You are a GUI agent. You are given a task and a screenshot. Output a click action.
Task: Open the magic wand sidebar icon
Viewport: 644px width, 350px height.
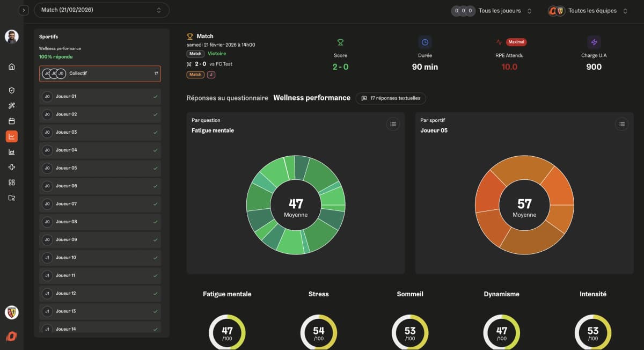click(x=12, y=106)
